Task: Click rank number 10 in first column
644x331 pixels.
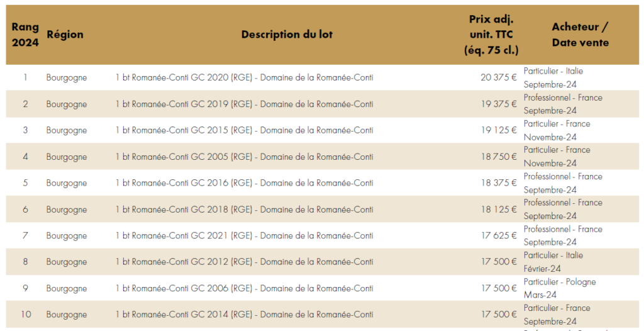Action: click(x=25, y=315)
